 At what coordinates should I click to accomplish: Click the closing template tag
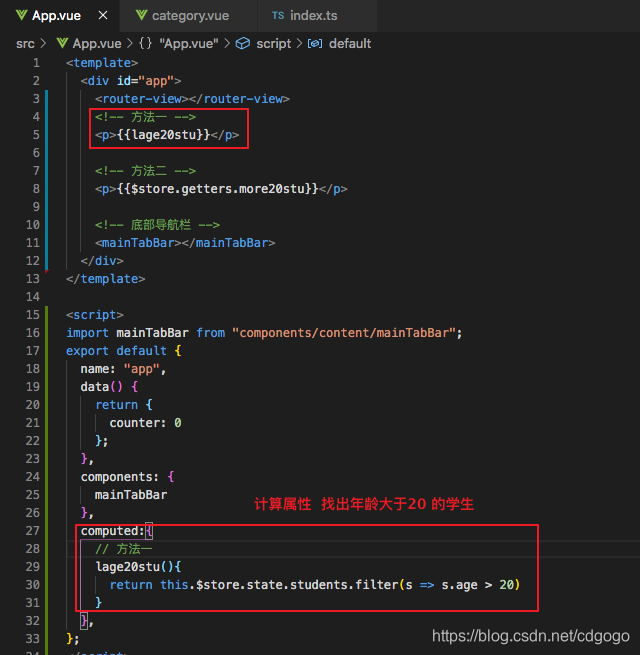(x=106, y=279)
